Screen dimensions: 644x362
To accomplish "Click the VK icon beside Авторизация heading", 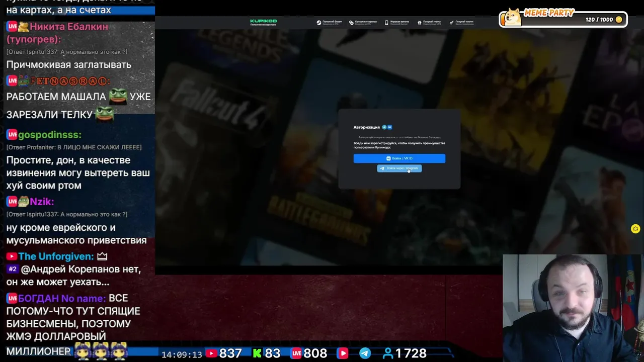I will (x=389, y=127).
